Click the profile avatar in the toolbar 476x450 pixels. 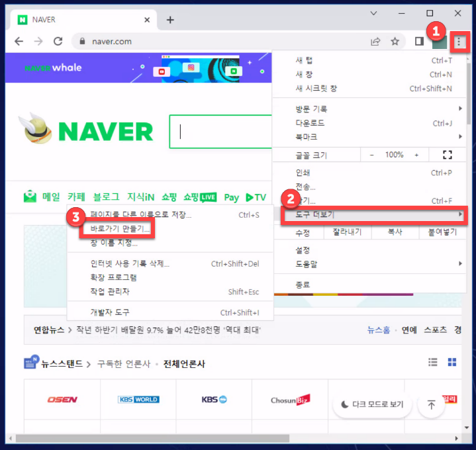[440, 42]
